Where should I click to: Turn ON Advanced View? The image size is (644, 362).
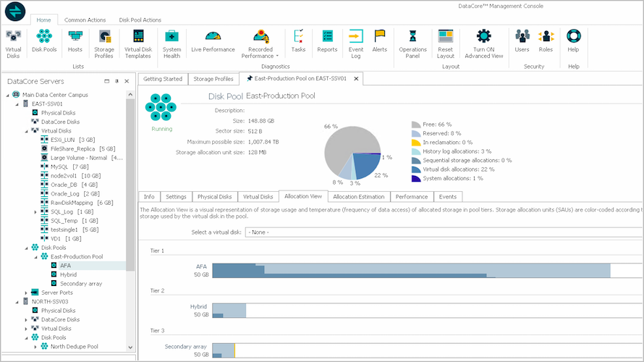[484, 44]
